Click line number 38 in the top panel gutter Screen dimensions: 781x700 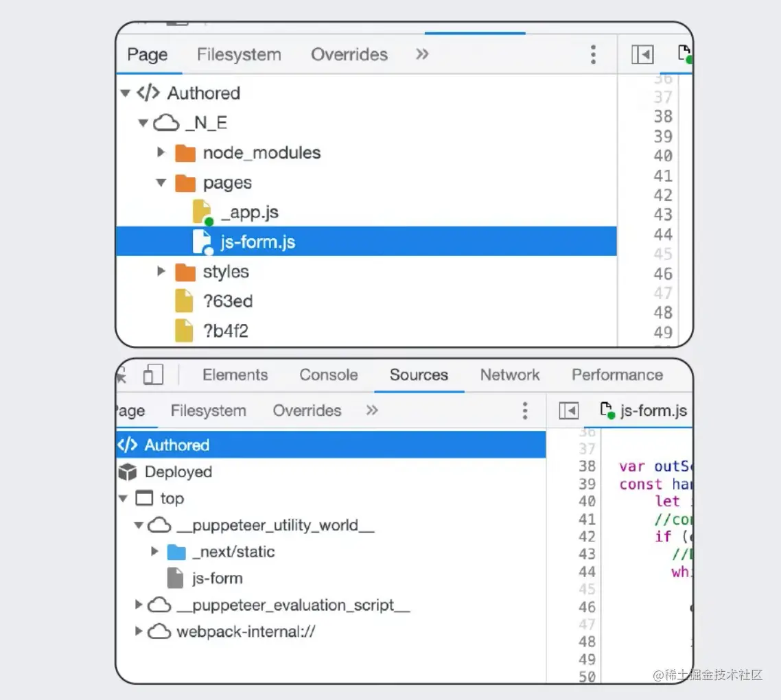pyautogui.click(x=663, y=117)
